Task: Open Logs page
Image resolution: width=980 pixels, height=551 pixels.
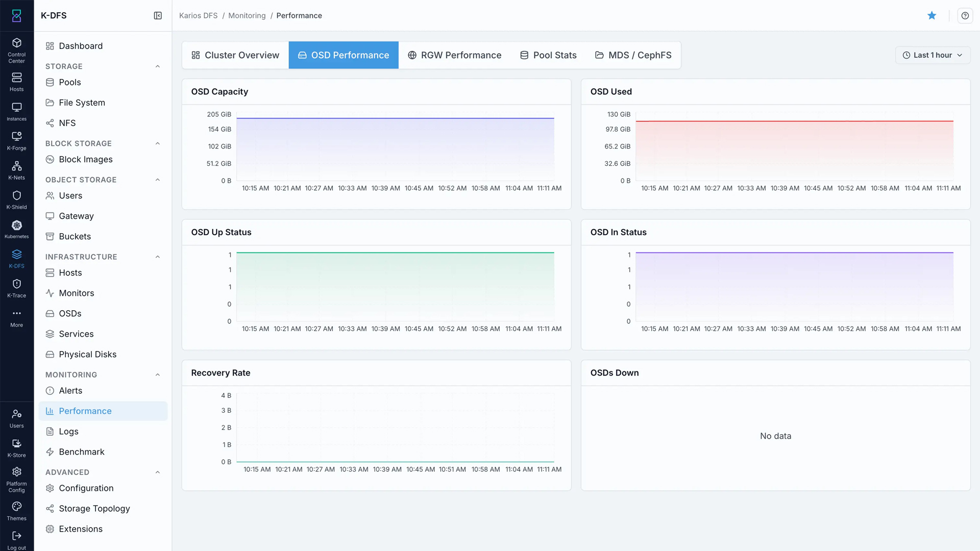Action: click(x=103, y=431)
